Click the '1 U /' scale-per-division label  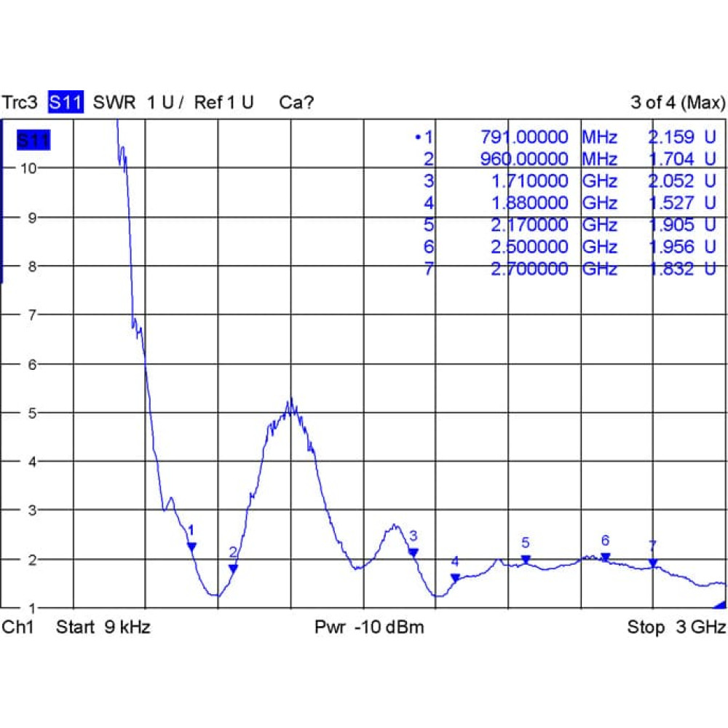(x=165, y=102)
